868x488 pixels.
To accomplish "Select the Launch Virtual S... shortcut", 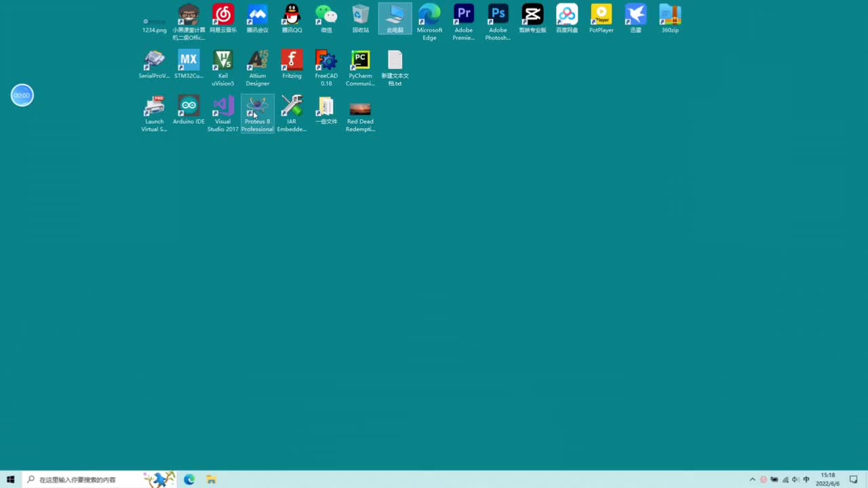I will [154, 113].
